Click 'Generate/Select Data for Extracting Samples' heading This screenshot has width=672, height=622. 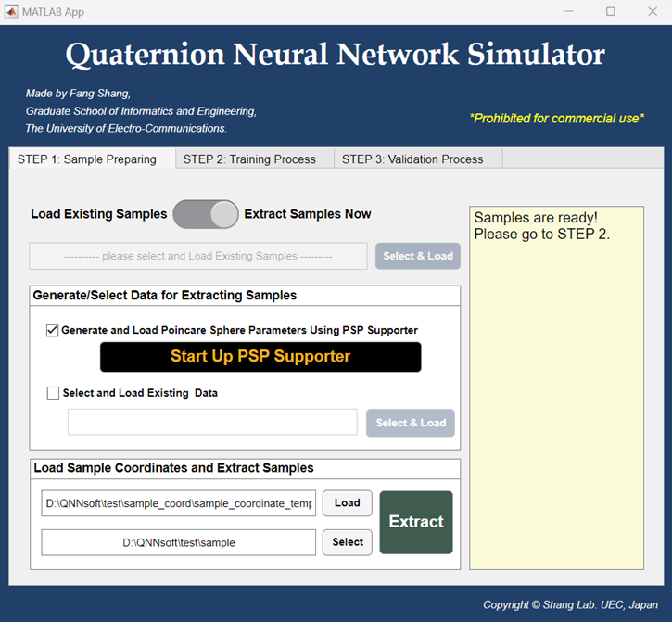point(165,296)
